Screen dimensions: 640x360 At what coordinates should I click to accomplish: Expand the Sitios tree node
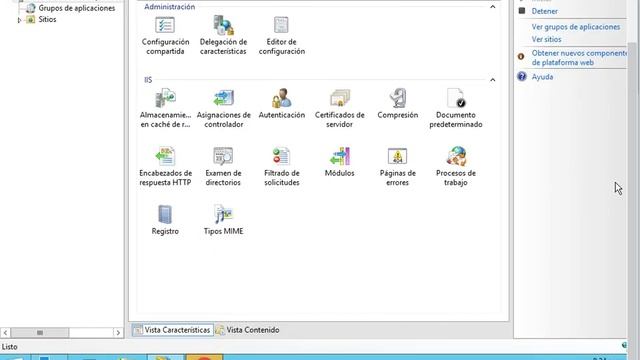(19, 20)
